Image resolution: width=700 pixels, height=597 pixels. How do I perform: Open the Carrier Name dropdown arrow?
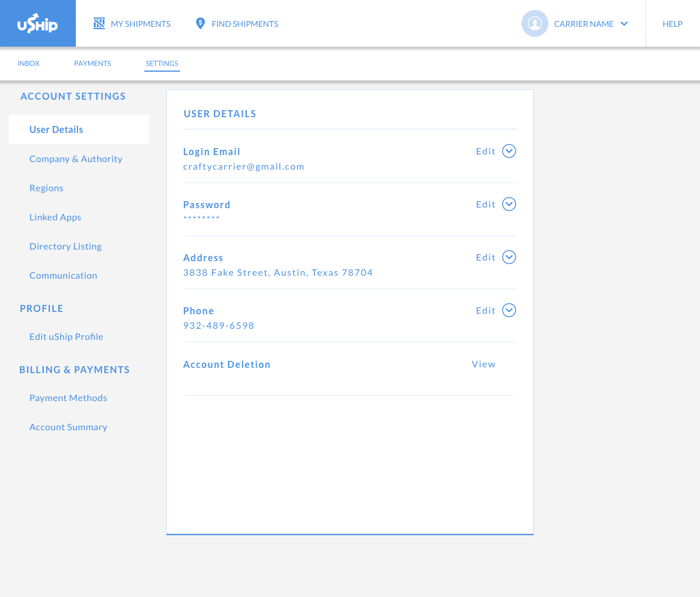pyautogui.click(x=624, y=24)
